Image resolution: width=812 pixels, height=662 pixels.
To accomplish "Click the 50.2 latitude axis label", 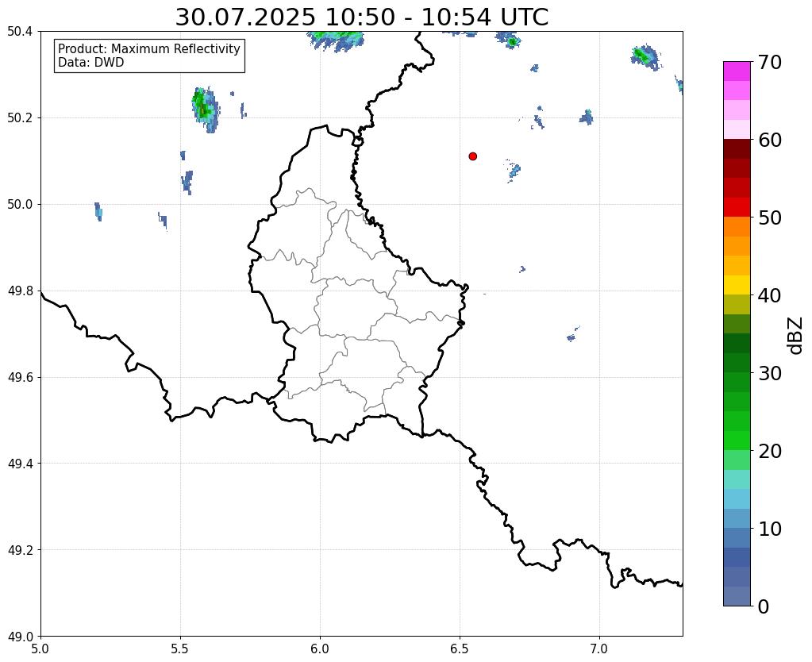I will coord(20,118).
